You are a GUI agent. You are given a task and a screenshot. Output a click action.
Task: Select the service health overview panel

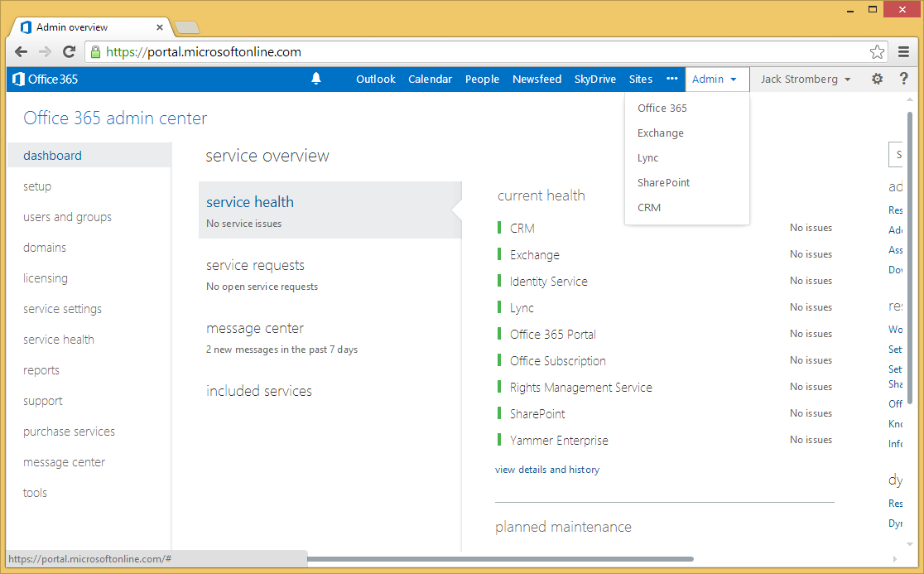click(x=330, y=210)
